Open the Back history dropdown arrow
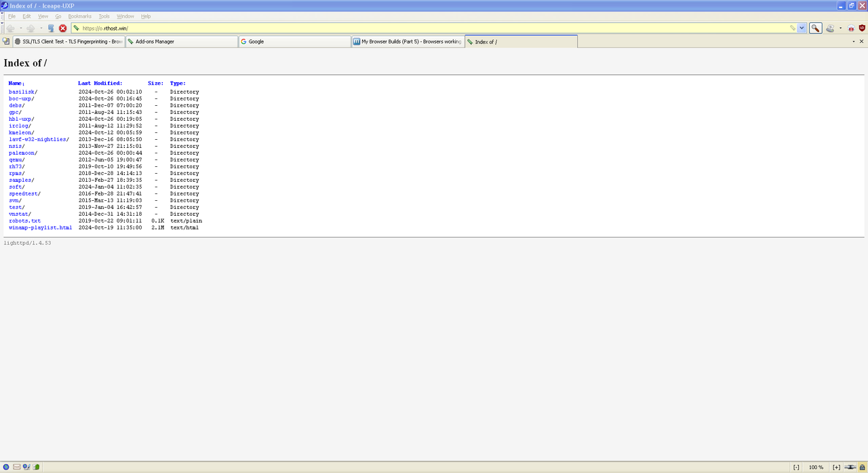 click(20, 29)
